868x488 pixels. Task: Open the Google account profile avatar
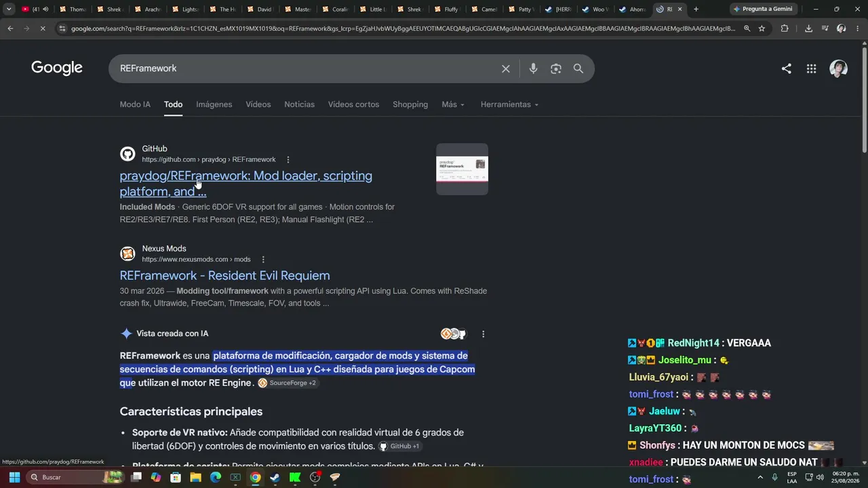click(839, 68)
